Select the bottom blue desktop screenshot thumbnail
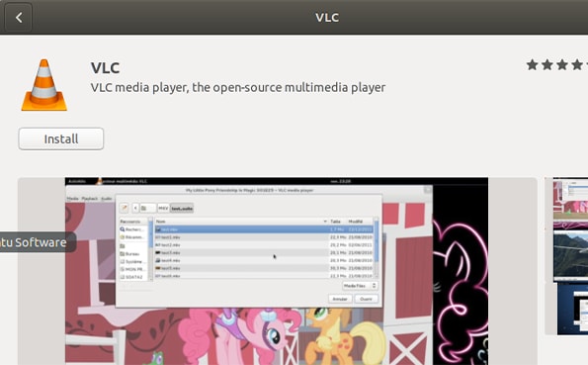 pyautogui.click(x=572, y=309)
